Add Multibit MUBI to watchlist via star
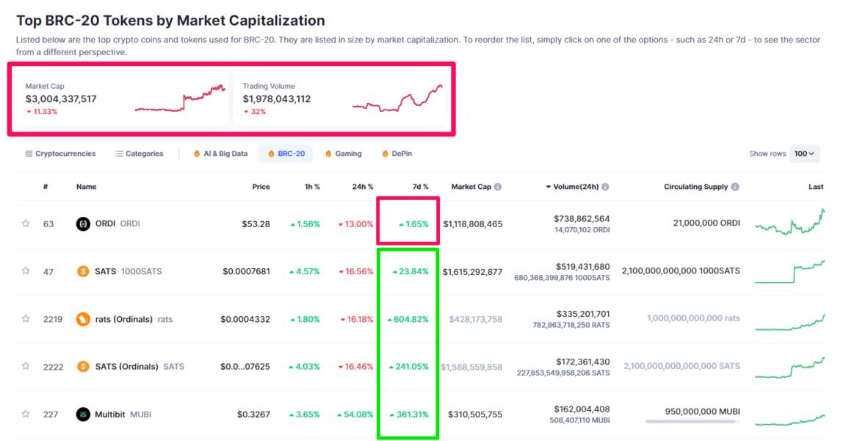Image resolution: width=868 pixels, height=441 pixels. pyautogui.click(x=26, y=414)
